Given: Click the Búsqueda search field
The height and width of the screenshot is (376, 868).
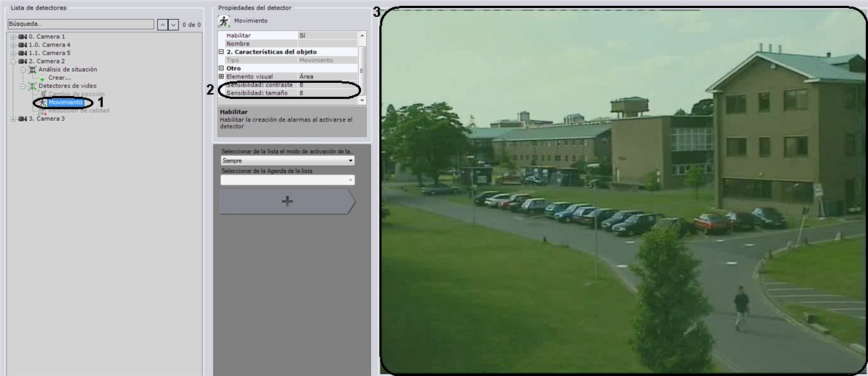Looking at the screenshot, I should pos(80,24).
